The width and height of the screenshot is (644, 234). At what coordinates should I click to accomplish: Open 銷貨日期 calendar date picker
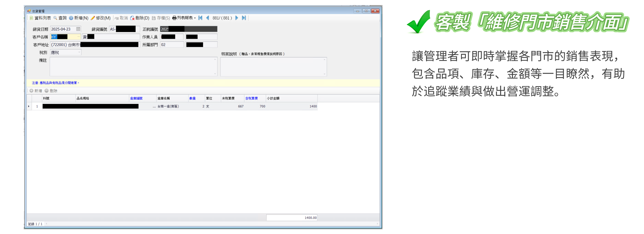[78, 29]
